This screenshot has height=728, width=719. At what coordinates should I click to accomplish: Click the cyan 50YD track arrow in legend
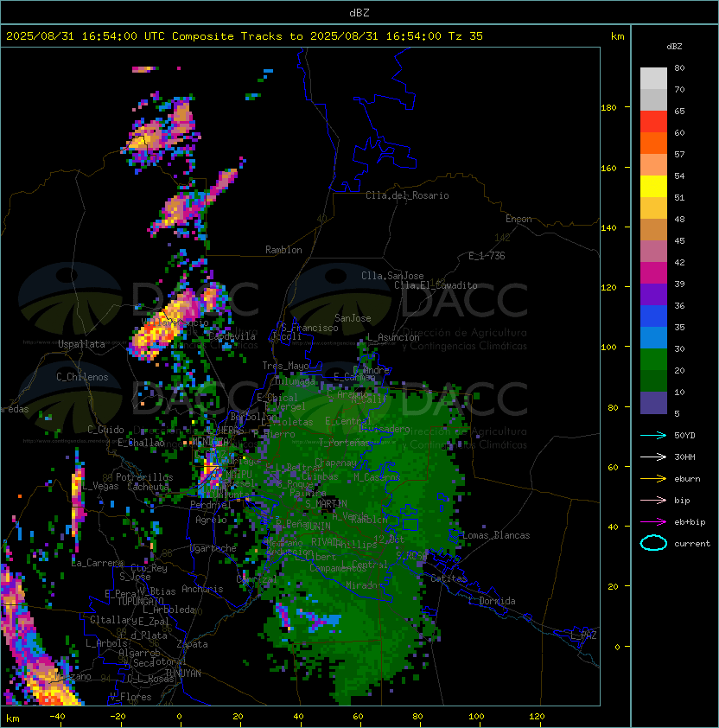click(653, 435)
